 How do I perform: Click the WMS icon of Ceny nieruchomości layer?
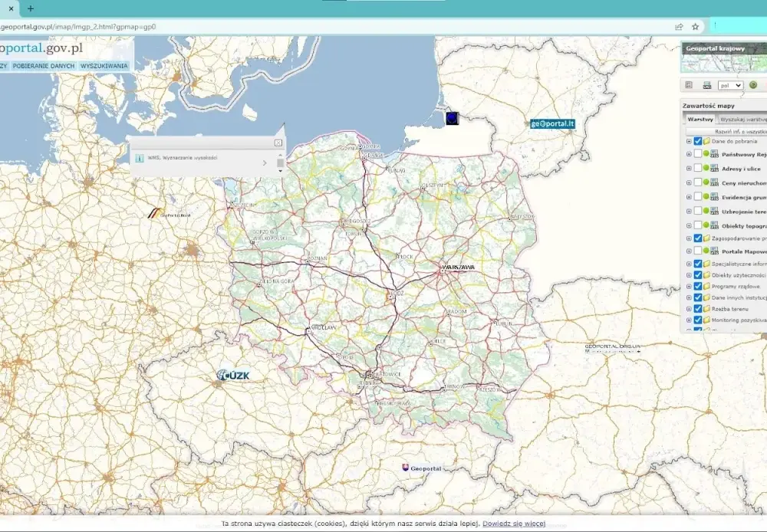(714, 183)
